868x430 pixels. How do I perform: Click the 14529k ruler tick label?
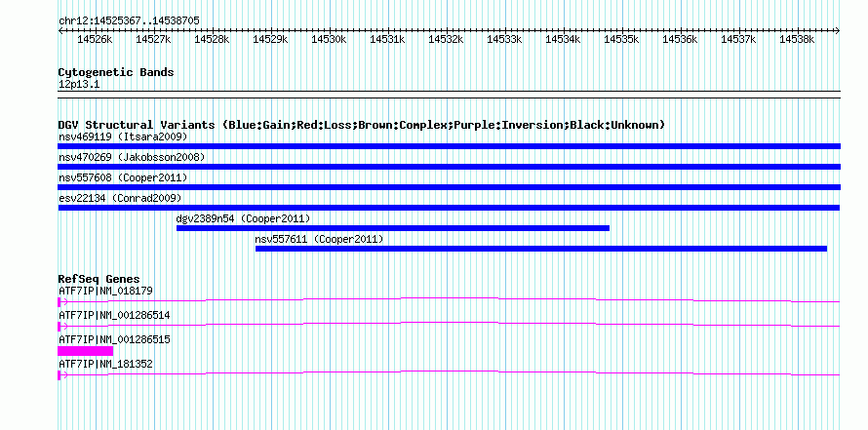click(270, 39)
